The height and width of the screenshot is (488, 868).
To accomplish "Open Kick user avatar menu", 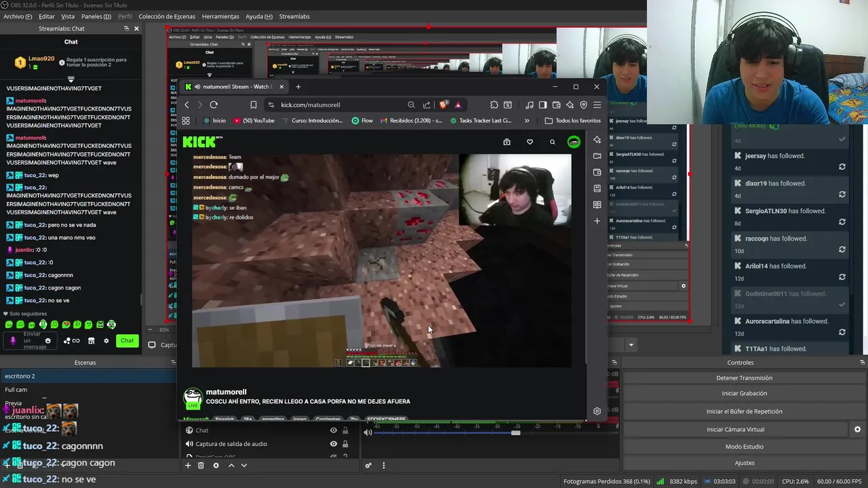I will click(x=574, y=142).
